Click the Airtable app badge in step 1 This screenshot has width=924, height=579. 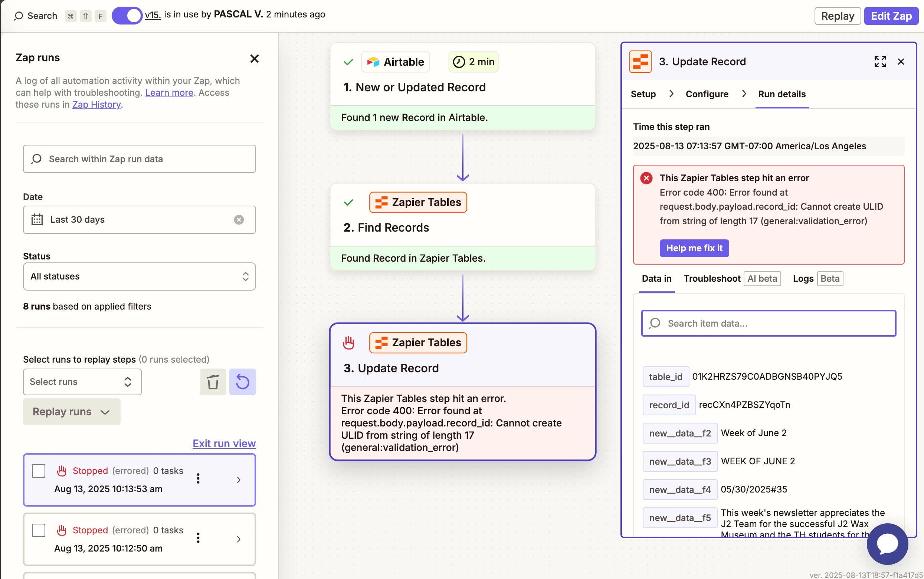[396, 62]
